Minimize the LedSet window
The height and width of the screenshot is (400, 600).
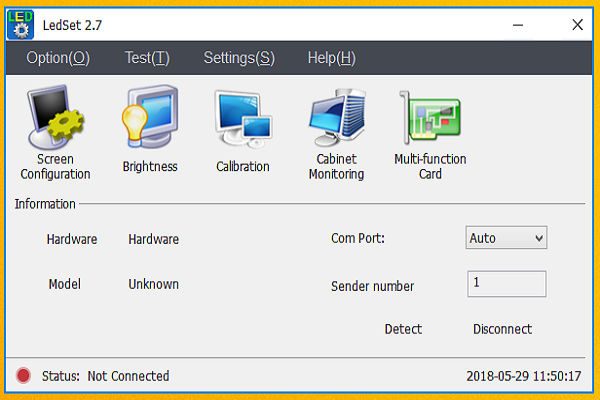pos(518,25)
